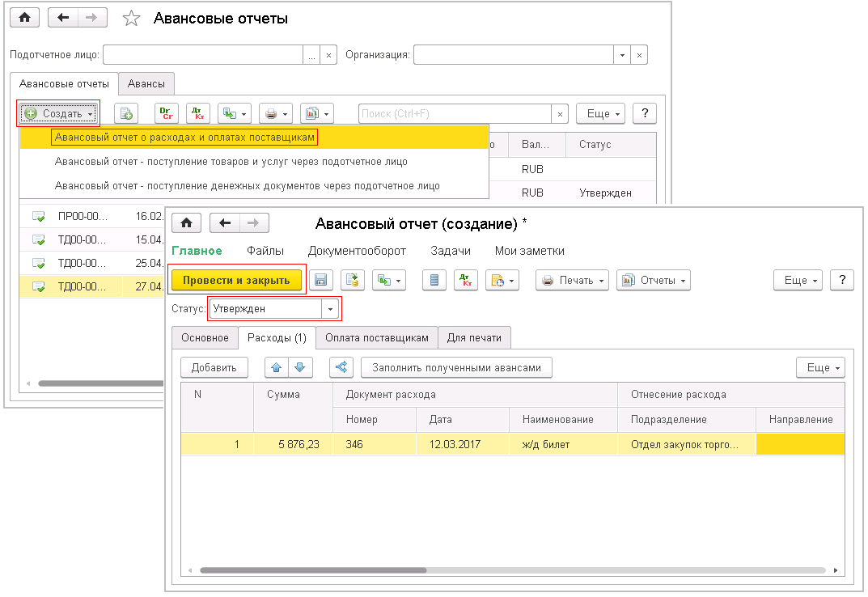868x597 pixels.
Task: Click the horizontal scrollbar under expenses table
Action: coord(313,570)
